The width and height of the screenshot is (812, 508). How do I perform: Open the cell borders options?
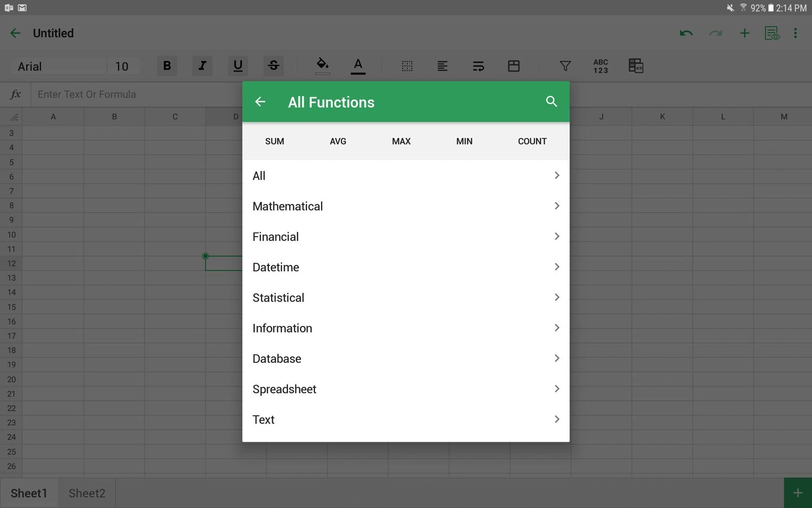pyautogui.click(x=407, y=66)
